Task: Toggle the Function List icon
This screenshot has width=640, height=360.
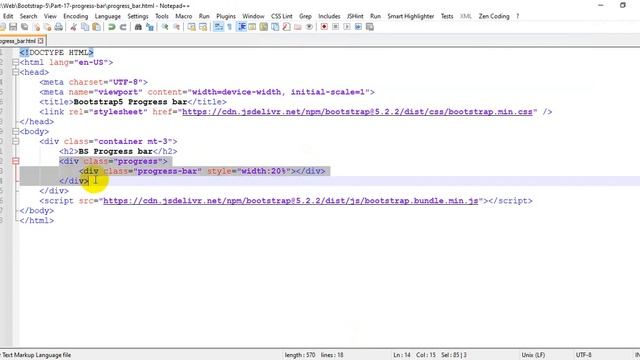Action: (x=287, y=27)
